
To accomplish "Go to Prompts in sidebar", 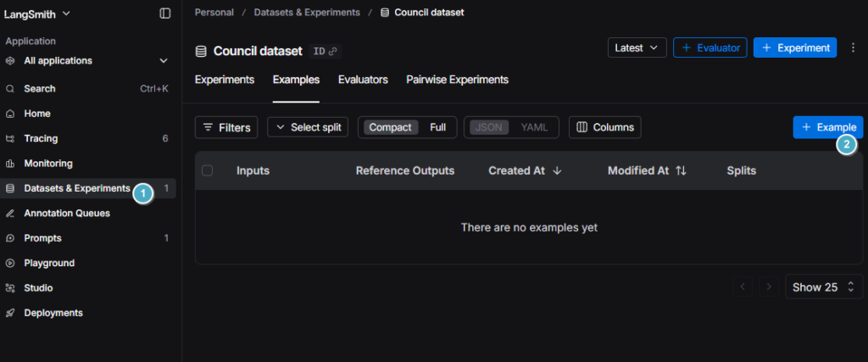I will pos(42,238).
